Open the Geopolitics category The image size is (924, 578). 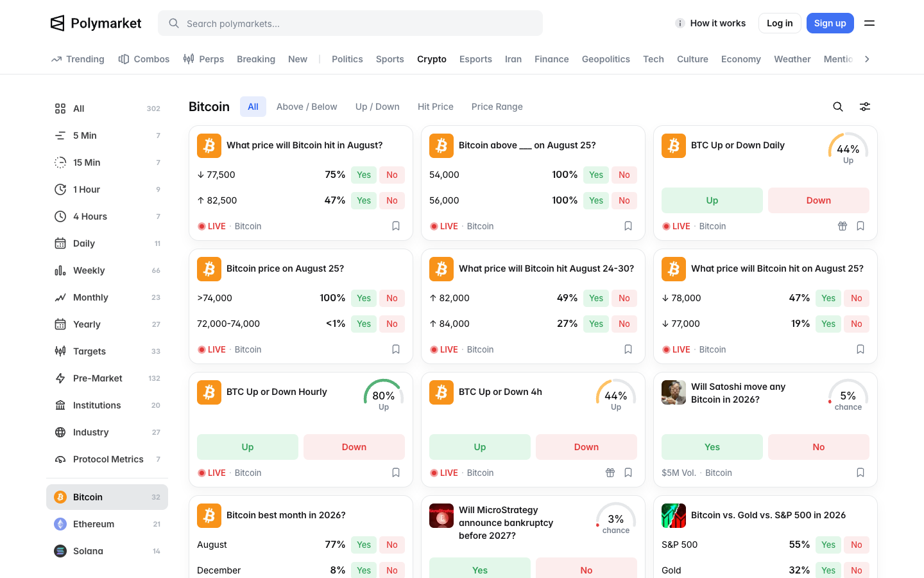[606, 59]
